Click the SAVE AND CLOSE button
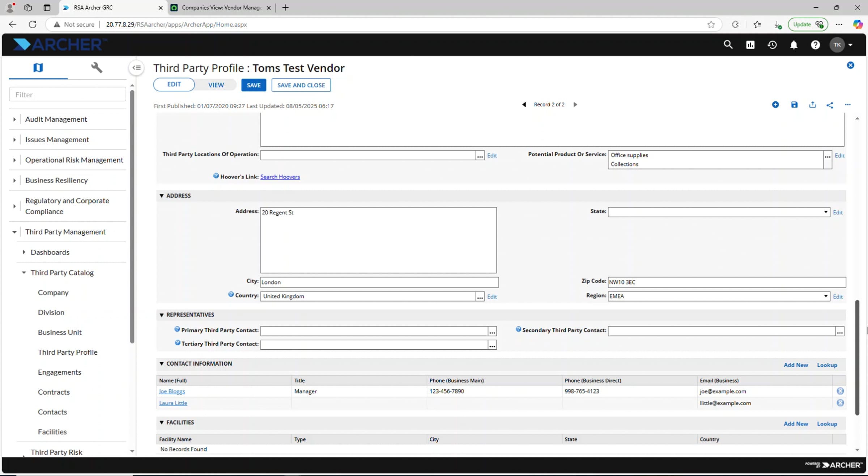Viewport: 868px width, 476px height. point(301,85)
